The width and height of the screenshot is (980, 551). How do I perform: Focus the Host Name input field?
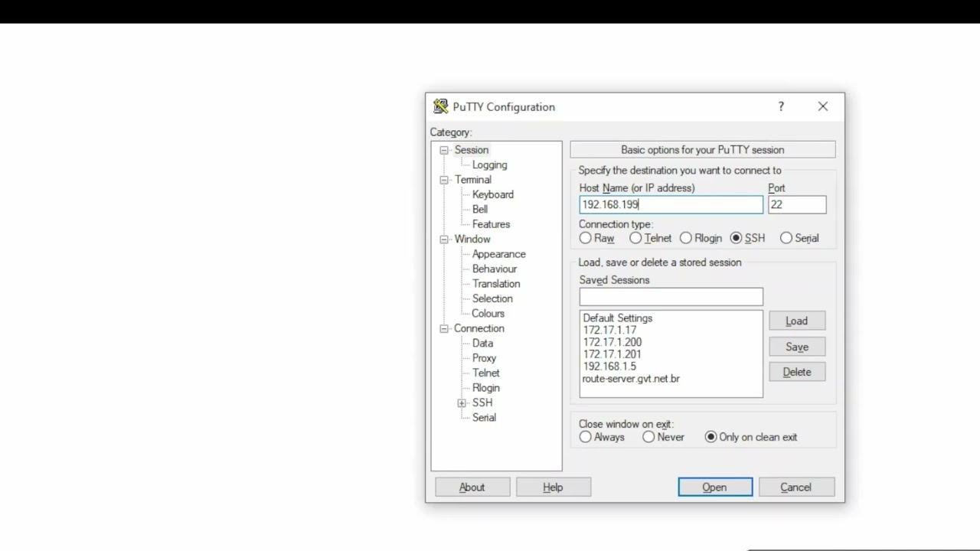[x=671, y=204]
